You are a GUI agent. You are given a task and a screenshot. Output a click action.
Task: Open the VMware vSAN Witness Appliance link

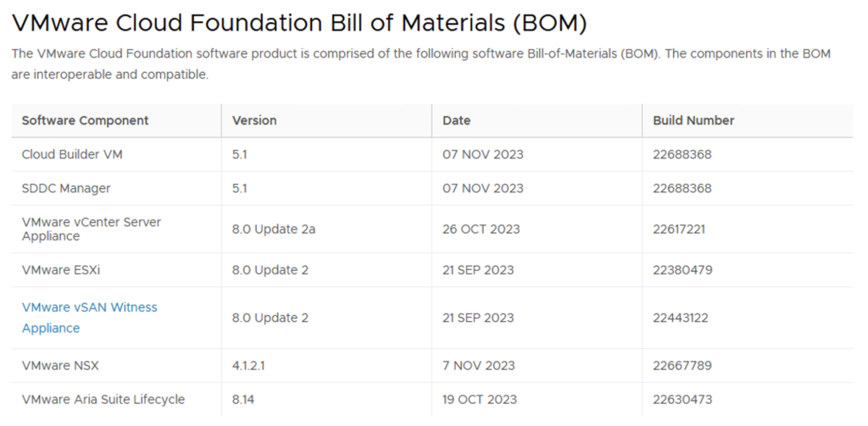click(x=89, y=317)
